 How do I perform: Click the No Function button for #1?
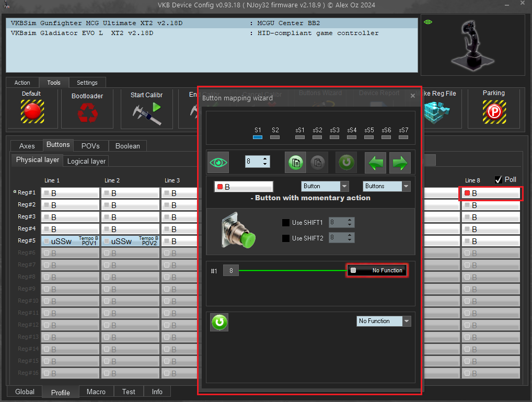(377, 270)
